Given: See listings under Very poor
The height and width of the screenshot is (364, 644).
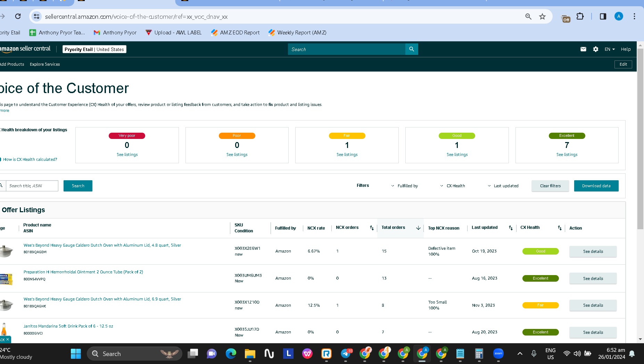Looking at the screenshot, I should tap(127, 155).
